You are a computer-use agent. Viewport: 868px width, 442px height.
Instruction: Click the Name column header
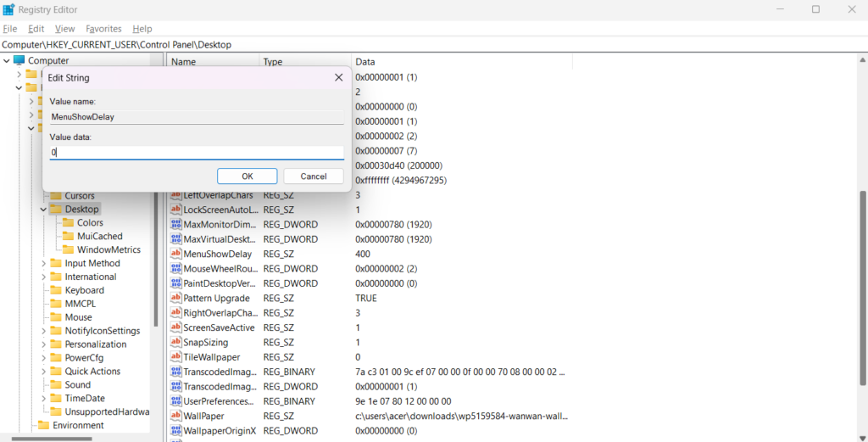pyautogui.click(x=213, y=62)
